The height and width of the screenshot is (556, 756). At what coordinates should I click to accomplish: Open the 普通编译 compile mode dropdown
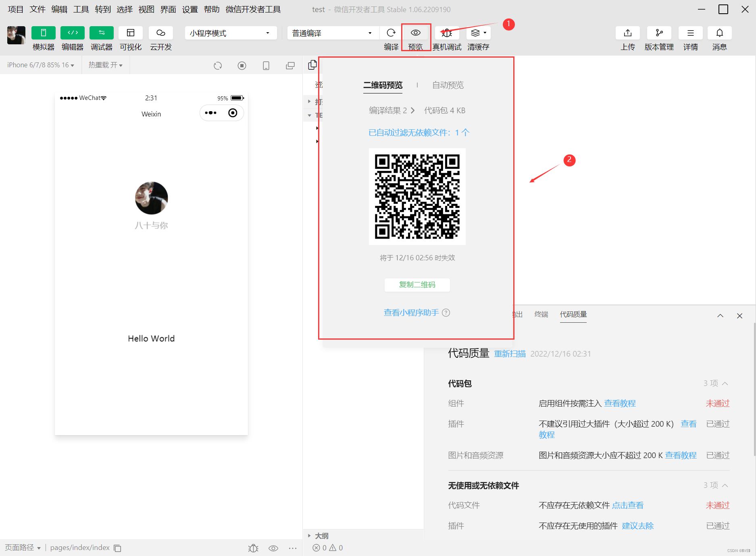tap(333, 33)
